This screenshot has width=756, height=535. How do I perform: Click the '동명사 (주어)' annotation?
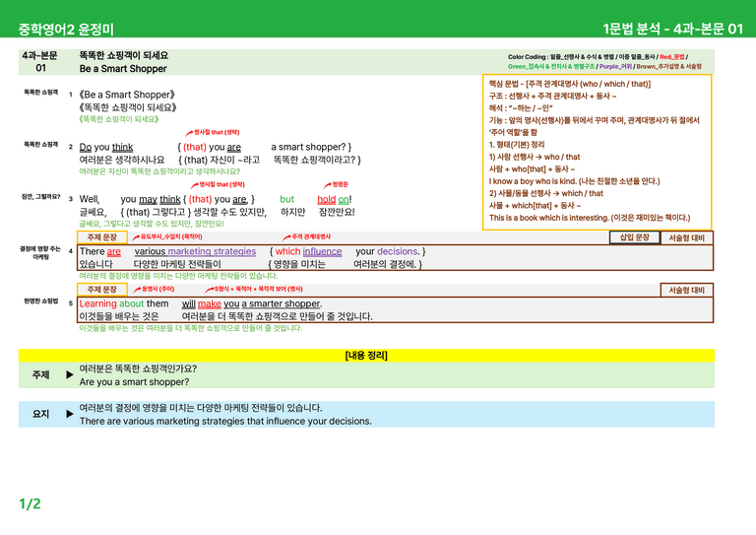154,289
